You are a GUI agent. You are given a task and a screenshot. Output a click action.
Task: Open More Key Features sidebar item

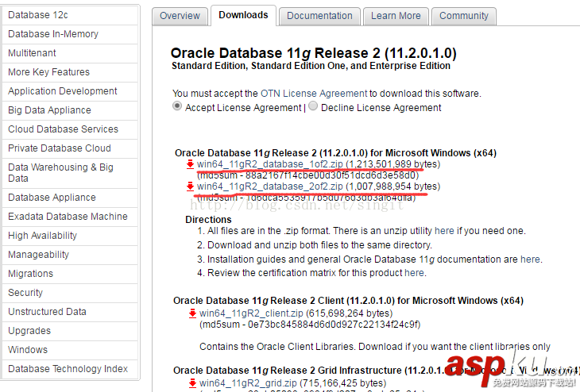pyautogui.click(x=70, y=72)
